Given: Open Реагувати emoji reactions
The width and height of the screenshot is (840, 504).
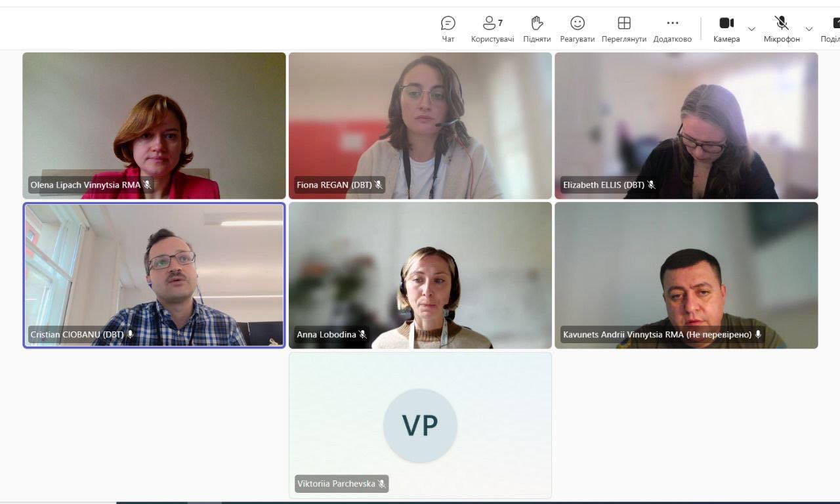Looking at the screenshot, I should pos(577,30).
